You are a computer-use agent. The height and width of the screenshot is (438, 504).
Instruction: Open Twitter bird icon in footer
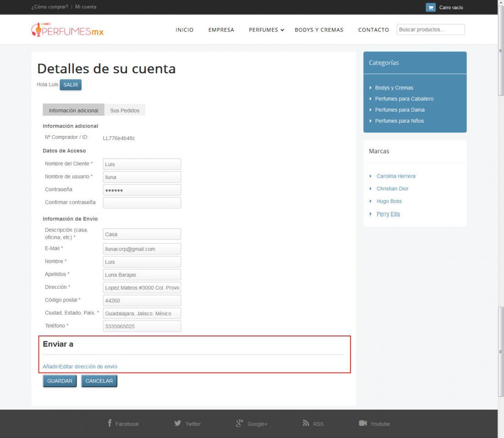pos(177,423)
